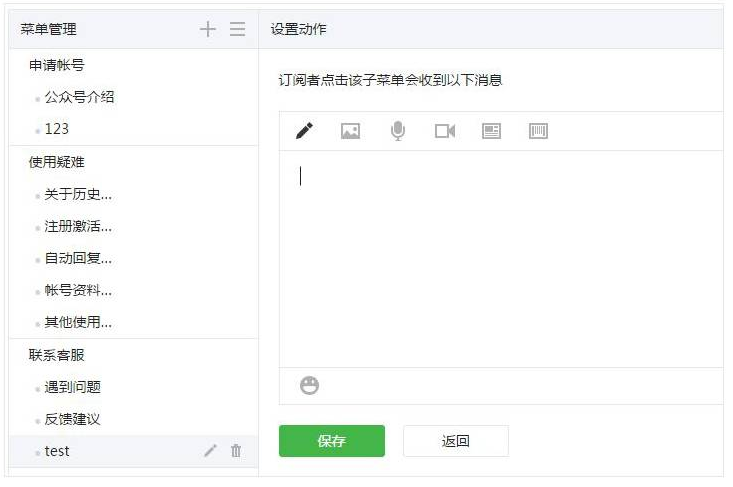Open the 遇到问题 submenu
This screenshot has height=487, width=733.
click(x=72, y=387)
